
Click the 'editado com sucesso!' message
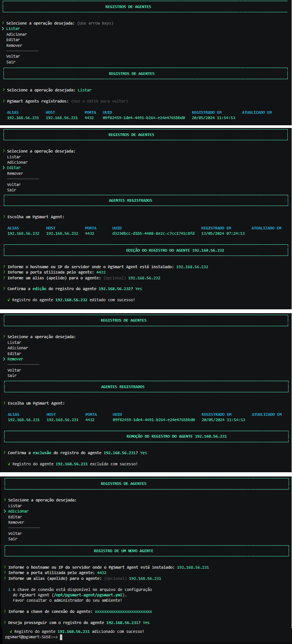click(x=112, y=300)
